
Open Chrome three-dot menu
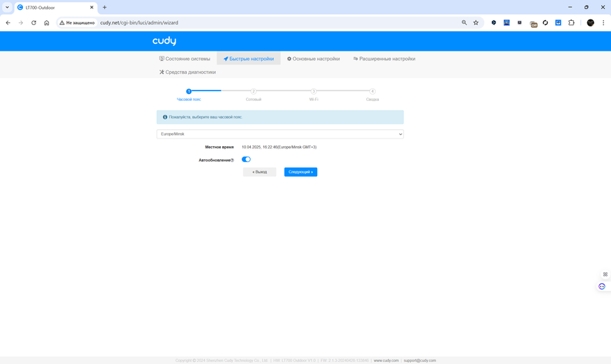[x=603, y=22]
